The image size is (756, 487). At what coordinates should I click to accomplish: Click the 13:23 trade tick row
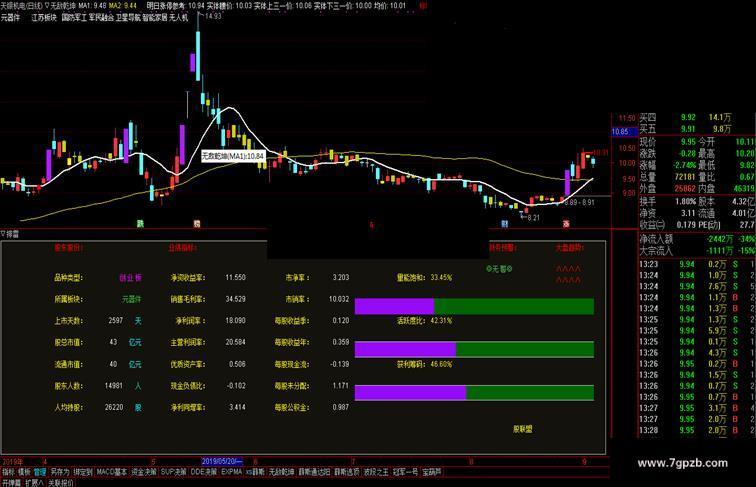pos(697,264)
